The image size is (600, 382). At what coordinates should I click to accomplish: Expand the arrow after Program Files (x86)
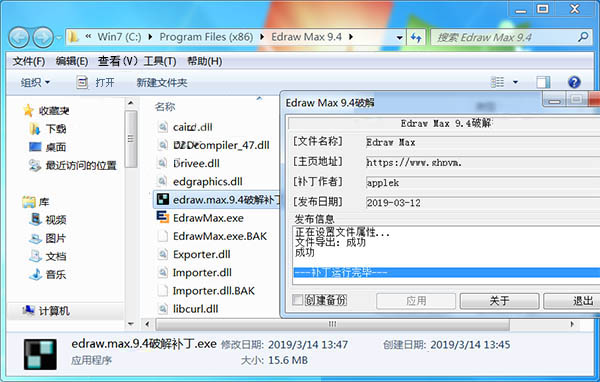[262, 37]
